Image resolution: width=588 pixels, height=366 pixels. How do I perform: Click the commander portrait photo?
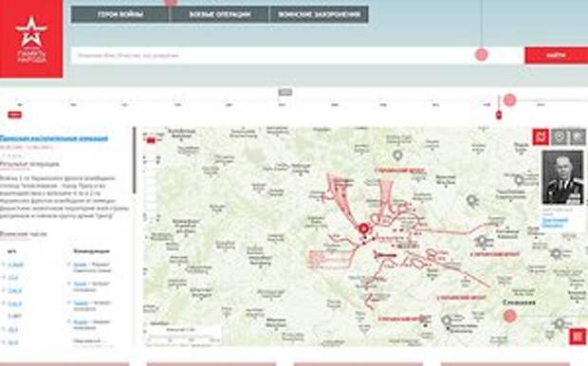coord(563,177)
